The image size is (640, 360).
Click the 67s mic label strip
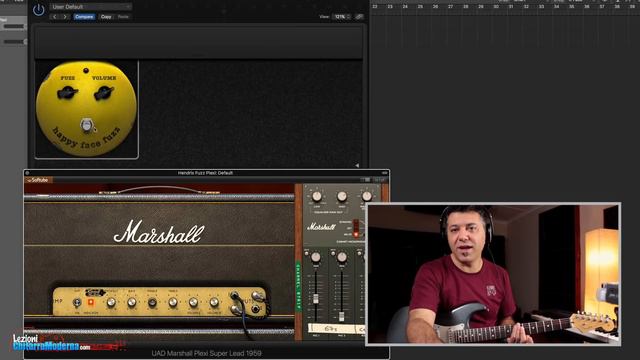(331, 328)
